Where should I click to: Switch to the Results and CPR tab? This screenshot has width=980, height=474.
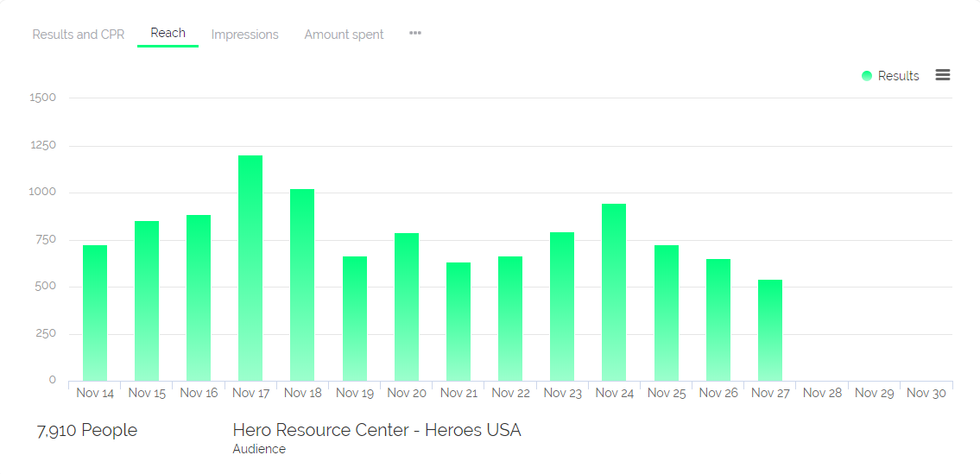pyautogui.click(x=79, y=35)
